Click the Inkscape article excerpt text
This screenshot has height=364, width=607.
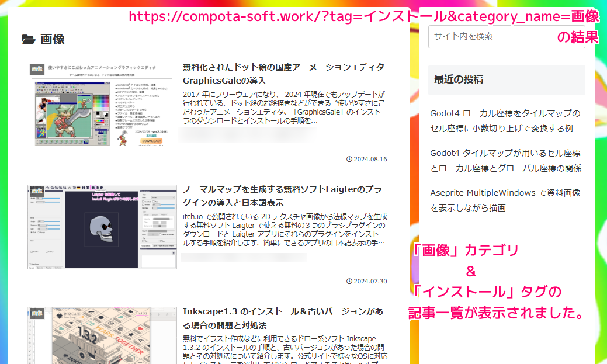point(285,349)
